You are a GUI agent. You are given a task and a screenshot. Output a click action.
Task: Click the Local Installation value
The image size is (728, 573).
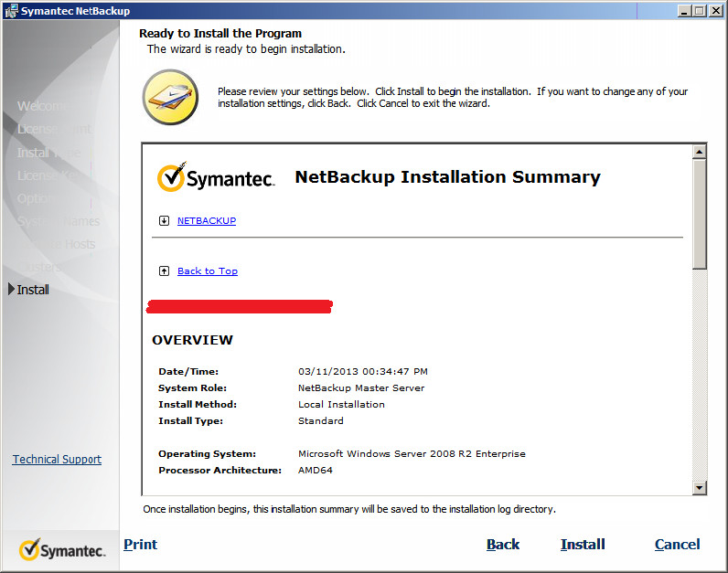tap(341, 405)
